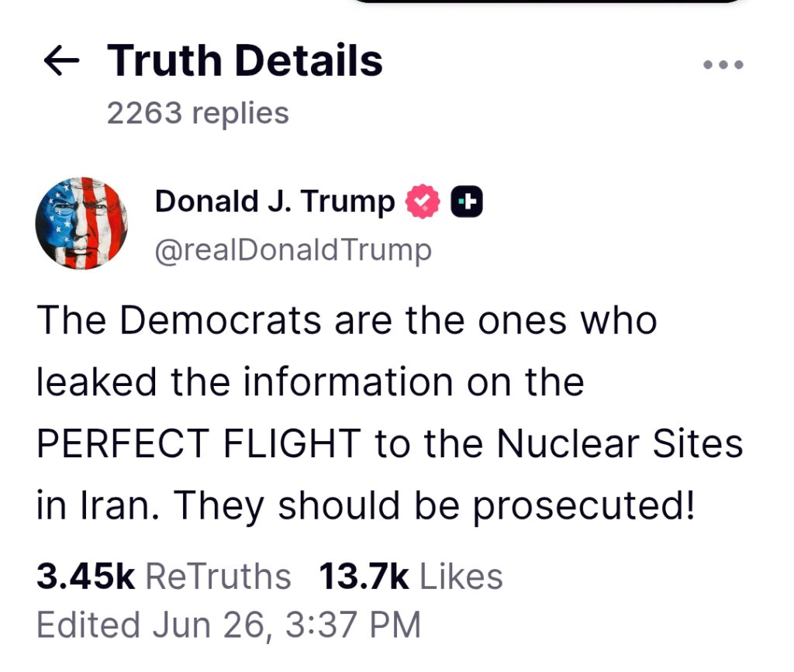Click the words PERFECT FLIGHT in post
The height and width of the screenshot is (672, 794).
coord(199,444)
